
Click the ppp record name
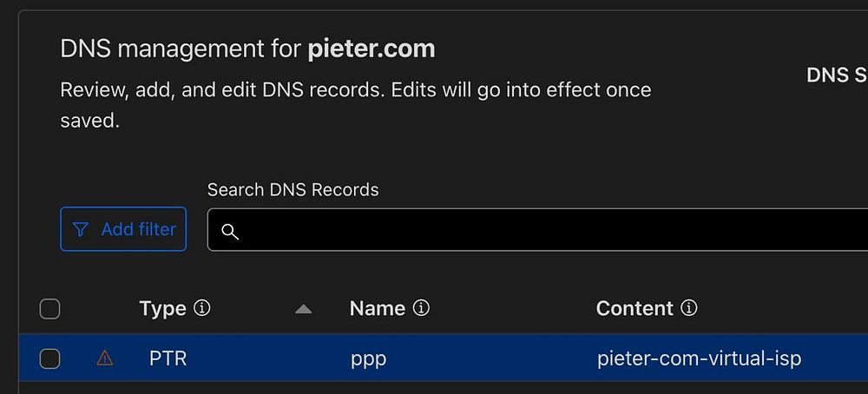[x=368, y=358]
